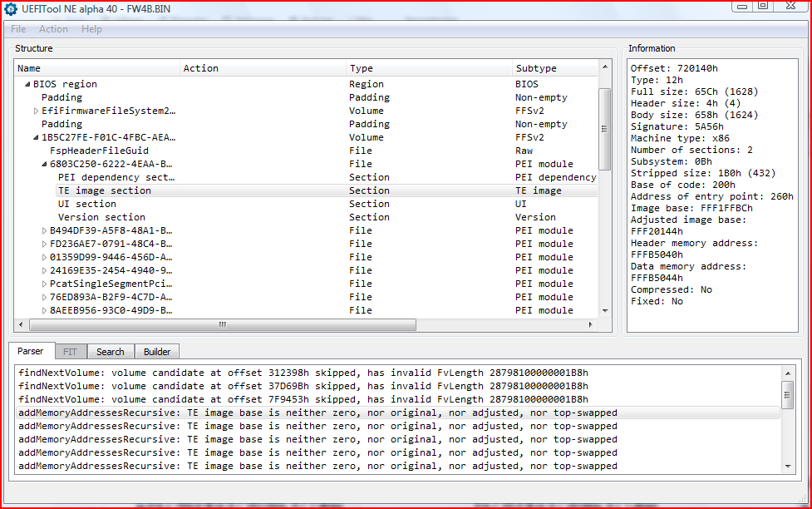Click the structure tree scroll-left arrow
Image resolution: width=812 pixels, height=509 pixels.
21,324
